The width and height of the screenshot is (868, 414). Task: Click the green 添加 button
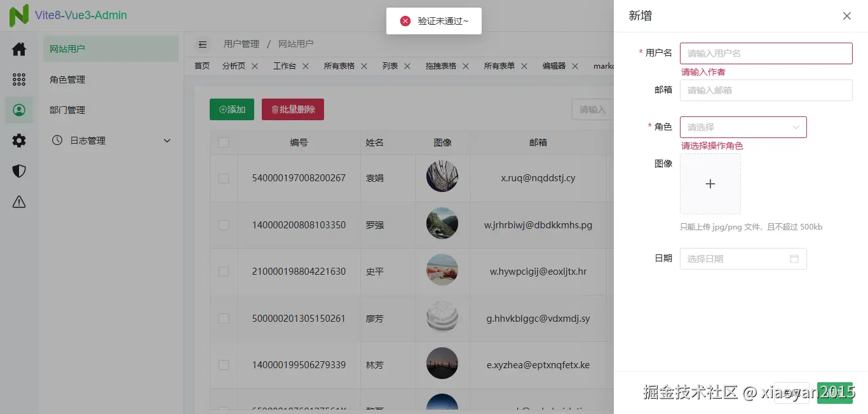coord(232,109)
